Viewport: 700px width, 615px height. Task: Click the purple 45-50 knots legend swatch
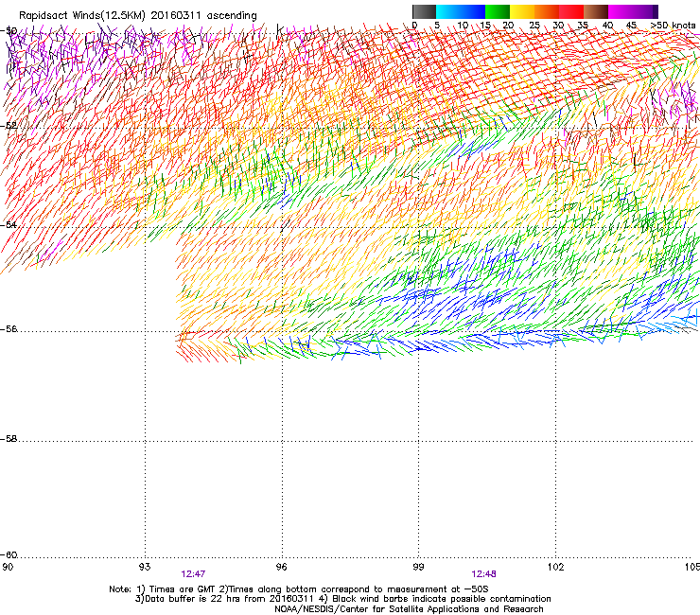tap(645, 11)
